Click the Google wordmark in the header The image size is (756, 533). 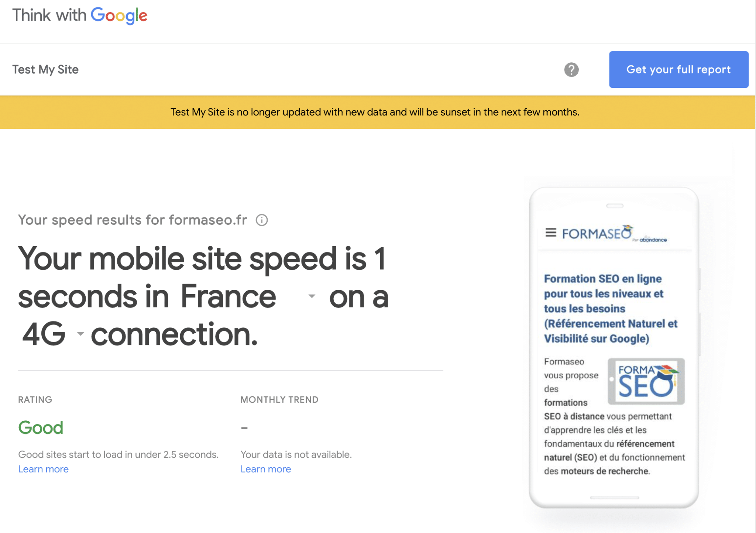coord(119,15)
